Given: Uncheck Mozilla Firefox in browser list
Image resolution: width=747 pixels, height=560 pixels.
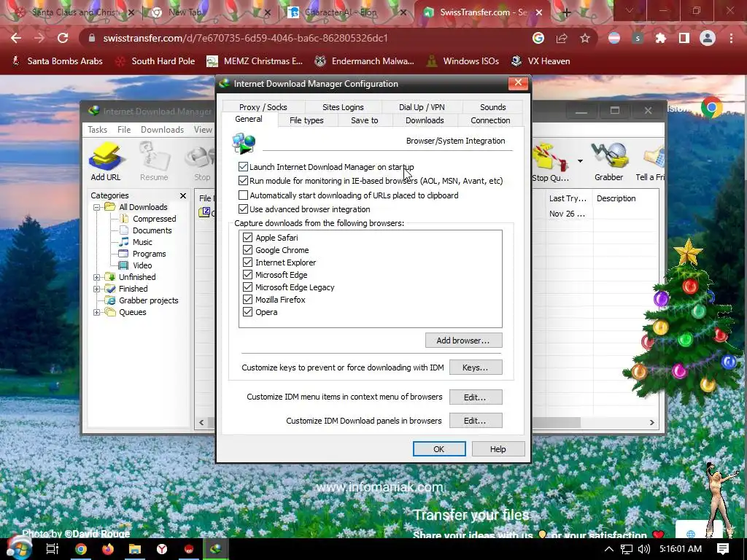Looking at the screenshot, I should 247,299.
